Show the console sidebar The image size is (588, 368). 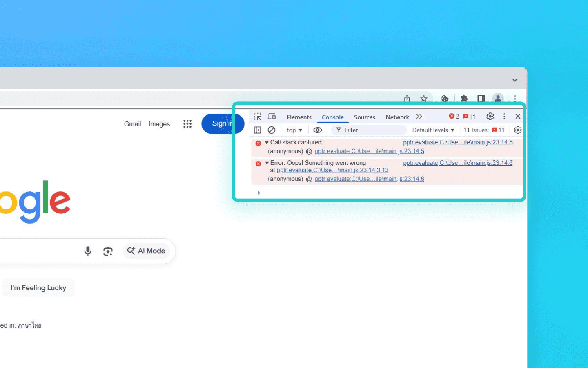[257, 130]
